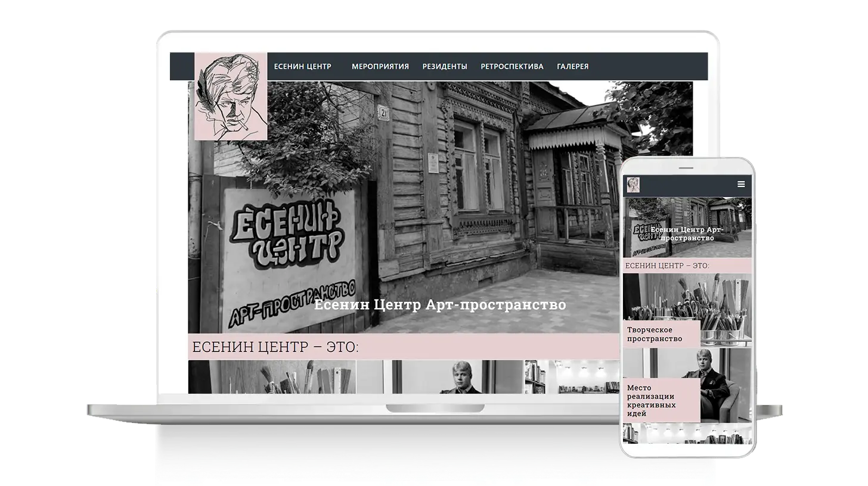Screen dimensions: 868x486
Task: Go to the МЕРОПРИЯТИЯ section
Action: [380, 67]
